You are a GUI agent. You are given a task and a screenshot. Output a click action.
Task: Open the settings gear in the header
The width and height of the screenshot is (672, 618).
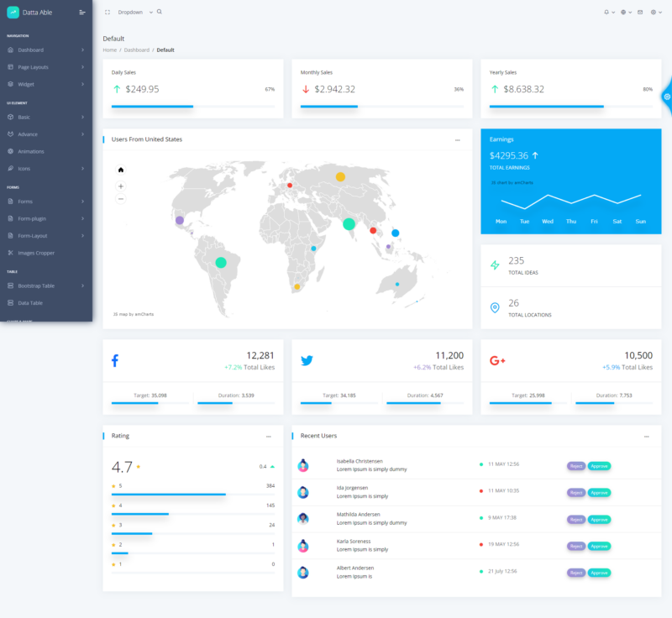[x=654, y=12]
